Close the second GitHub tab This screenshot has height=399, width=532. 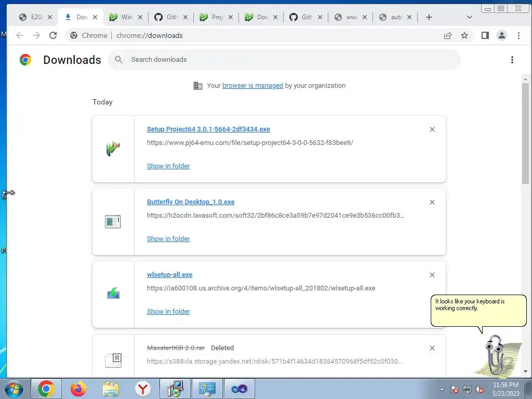coord(320,17)
